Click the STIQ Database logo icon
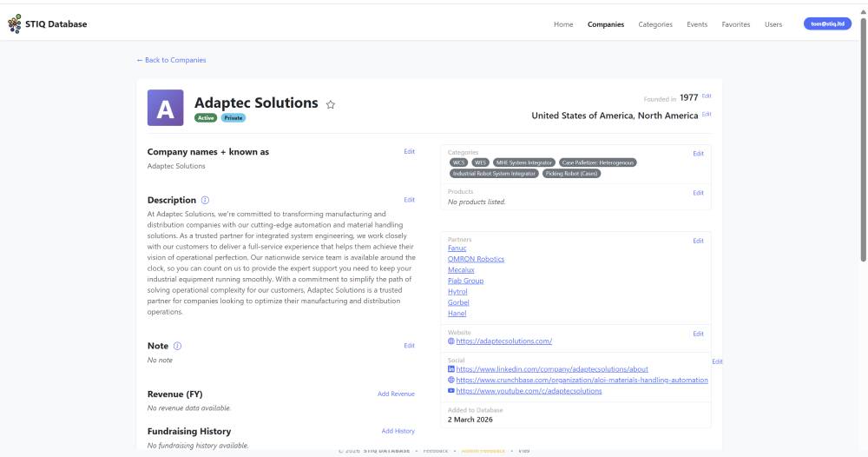868x457 pixels. click(x=15, y=23)
